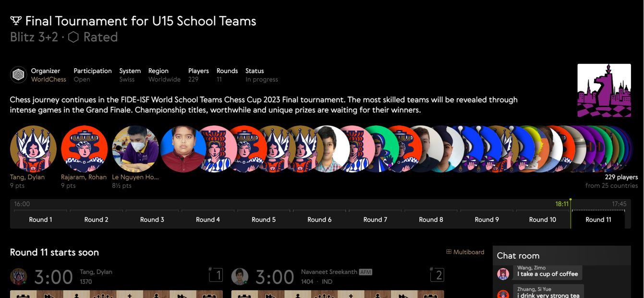Click the 'i drink very strong tea' message
Viewport: 644px width, 298px height.
pos(548,295)
